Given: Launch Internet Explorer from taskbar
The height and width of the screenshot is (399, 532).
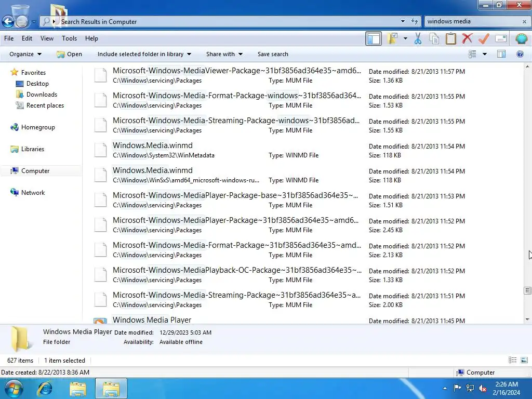Looking at the screenshot, I should (45, 389).
